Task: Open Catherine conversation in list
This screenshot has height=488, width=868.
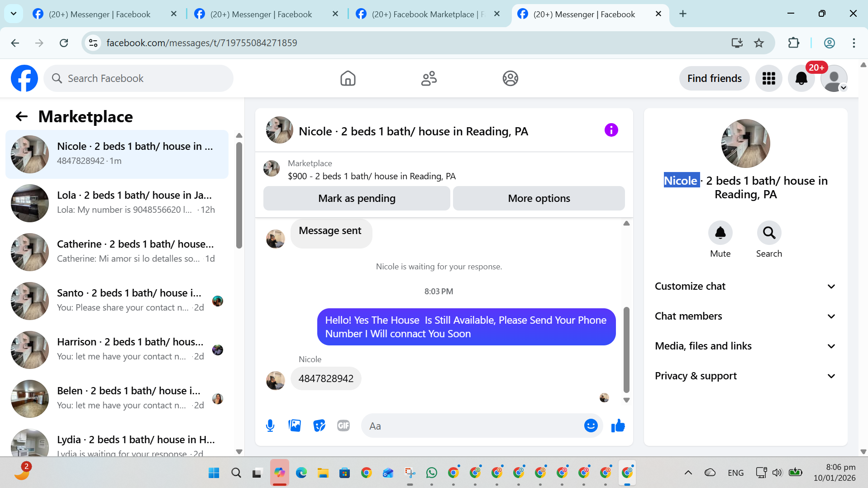Action: (117, 252)
